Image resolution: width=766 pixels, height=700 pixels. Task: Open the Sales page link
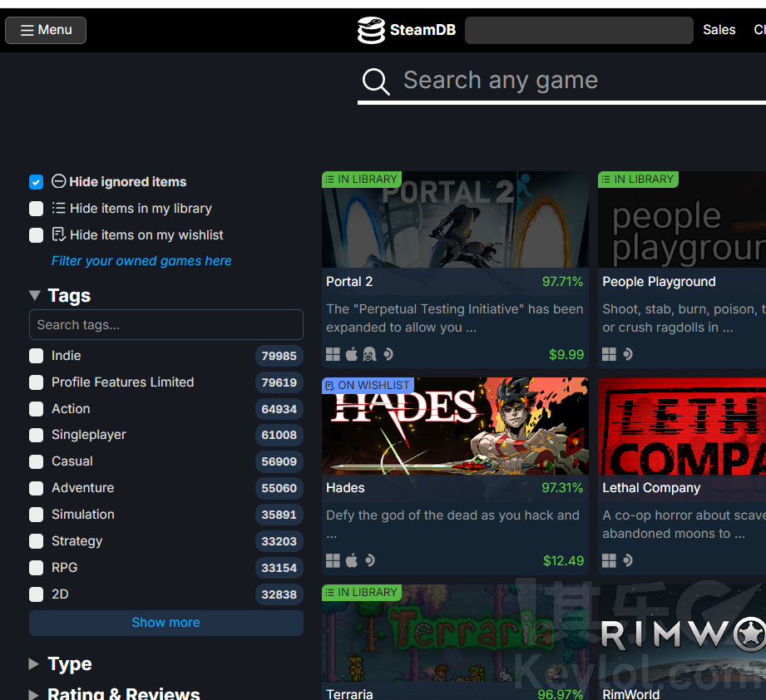coord(719,30)
